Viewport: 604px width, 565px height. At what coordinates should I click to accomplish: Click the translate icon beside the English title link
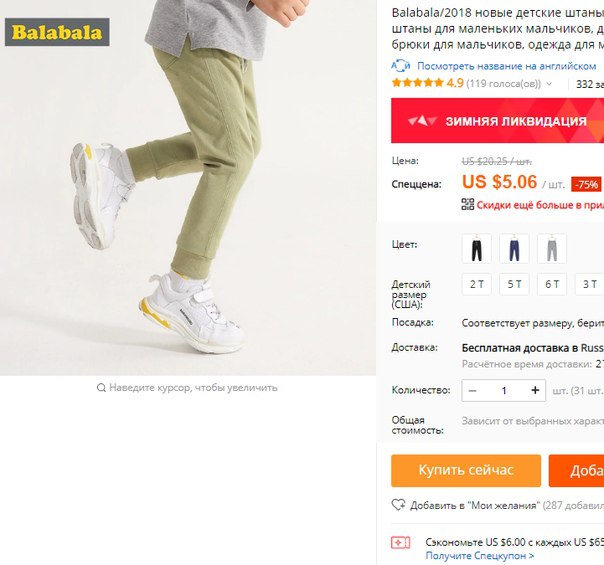tap(401, 66)
